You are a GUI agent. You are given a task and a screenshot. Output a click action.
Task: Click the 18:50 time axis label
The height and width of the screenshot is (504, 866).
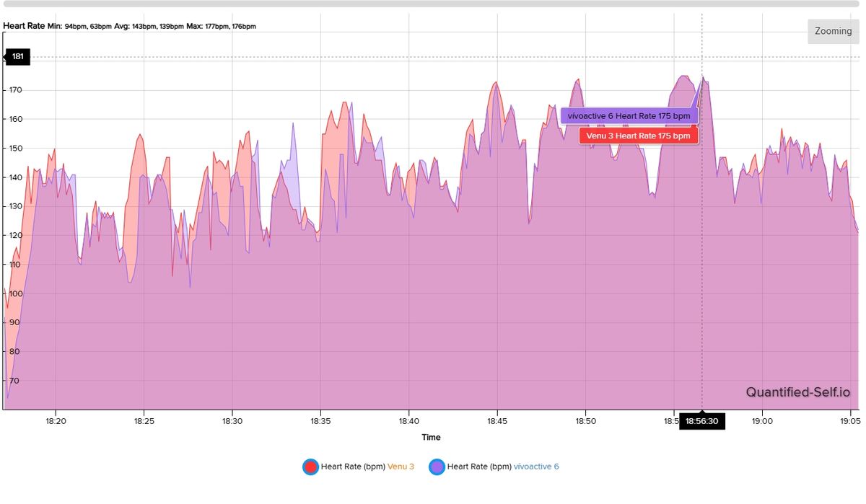coord(585,421)
